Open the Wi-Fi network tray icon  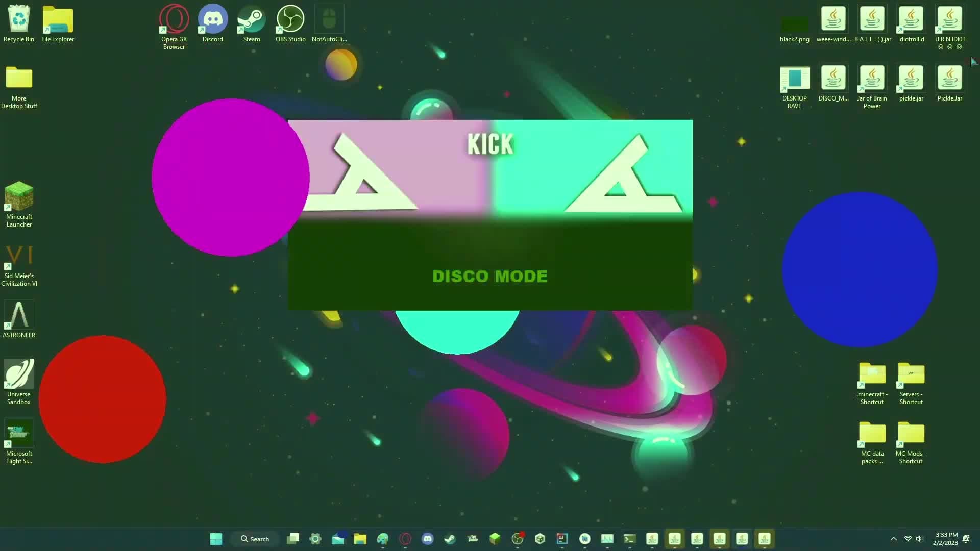(x=908, y=539)
